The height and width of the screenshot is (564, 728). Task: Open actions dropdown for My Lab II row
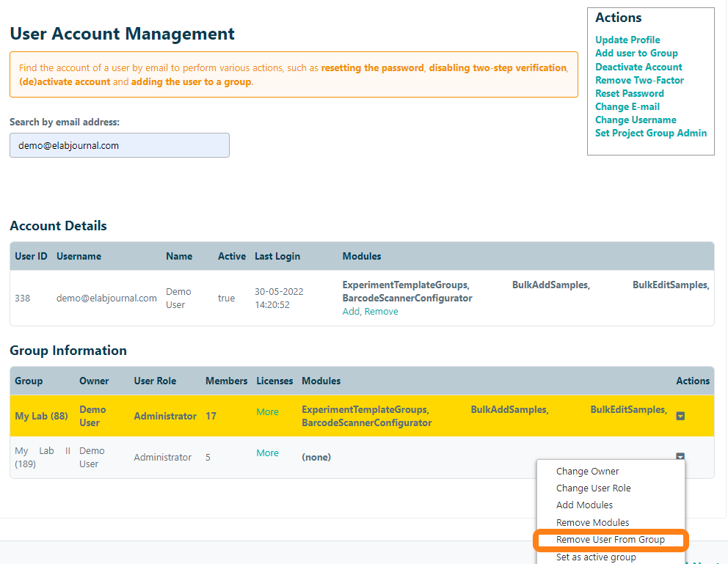tap(680, 457)
